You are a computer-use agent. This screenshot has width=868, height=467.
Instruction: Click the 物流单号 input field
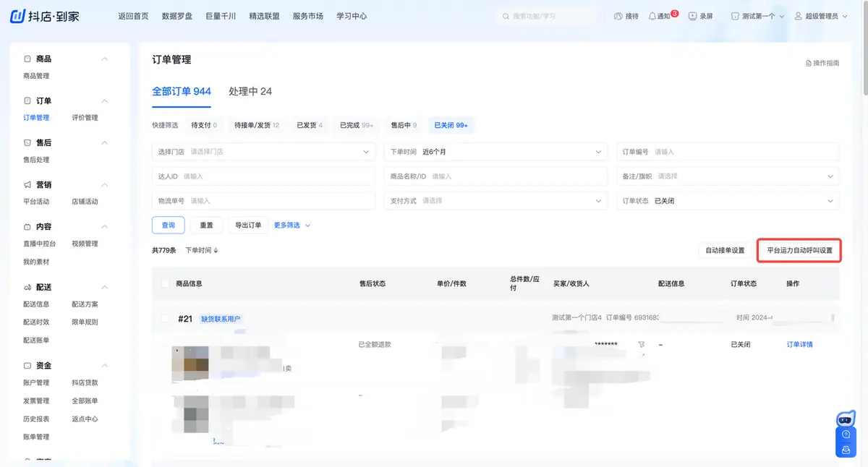pyautogui.click(x=263, y=200)
